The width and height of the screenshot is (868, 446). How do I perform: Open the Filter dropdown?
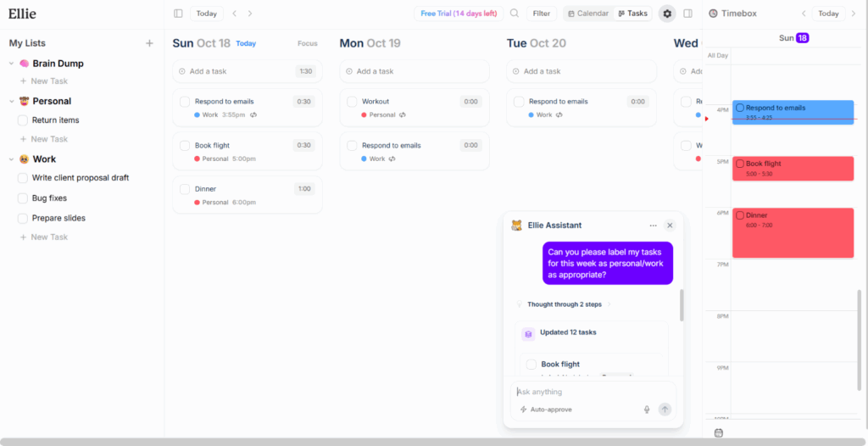(542, 14)
